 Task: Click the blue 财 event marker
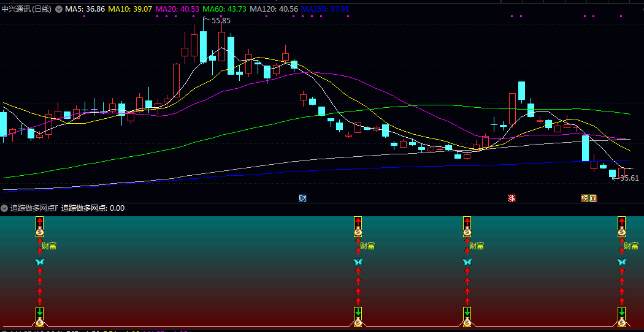(x=302, y=198)
